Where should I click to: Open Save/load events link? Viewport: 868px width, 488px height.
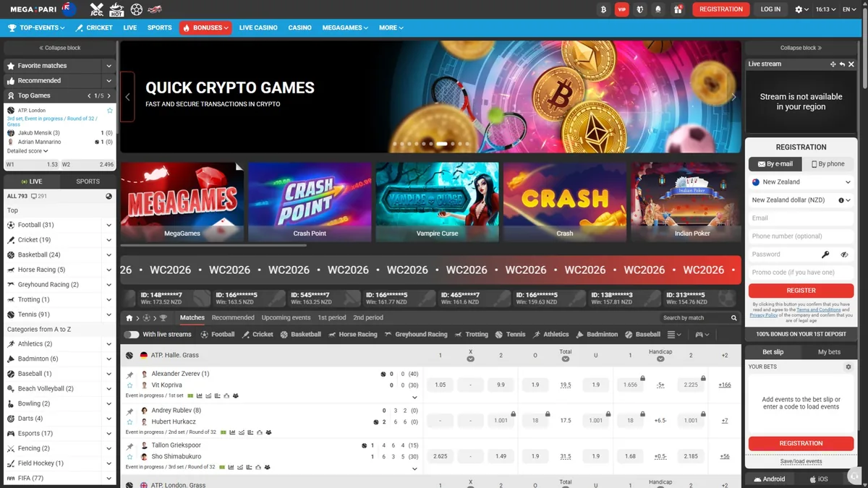point(801,461)
